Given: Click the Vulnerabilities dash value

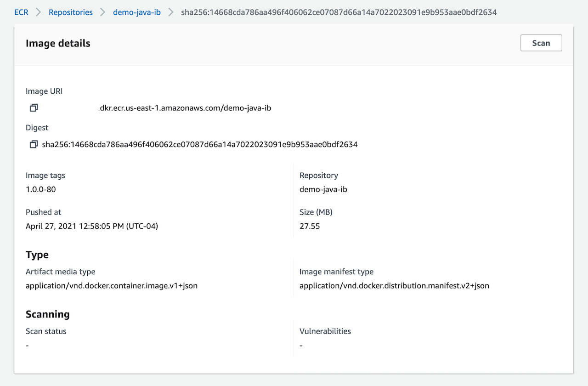Looking at the screenshot, I should click(x=301, y=345).
